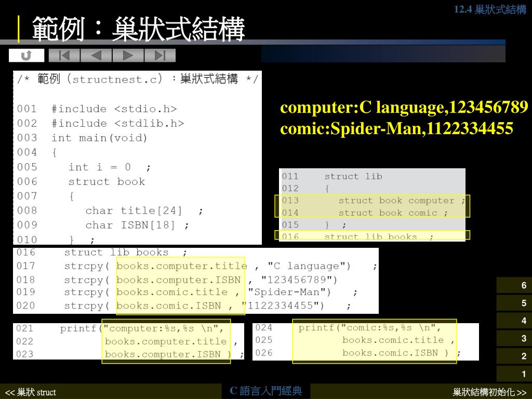Click 'books.comic.ISBN' in strcpy line 020
This screenshot has width=532, height=399.
point(168,305)
